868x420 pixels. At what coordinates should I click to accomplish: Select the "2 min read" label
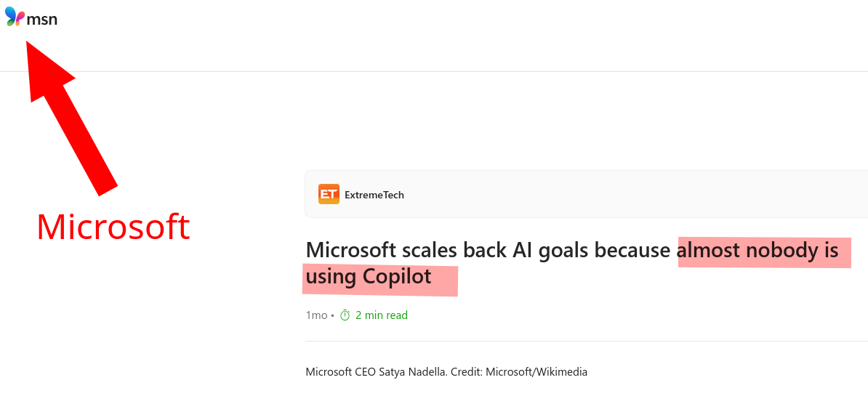pyautogui.click(x=381, y=315)
